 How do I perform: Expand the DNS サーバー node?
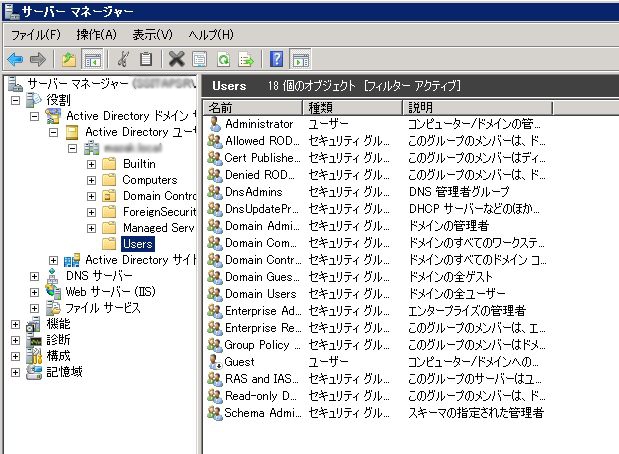pyautogui.click(x=34, y=276)
